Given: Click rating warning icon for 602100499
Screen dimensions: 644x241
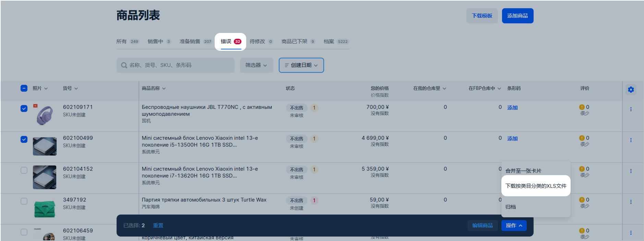Looking at the screenshot, I should pyautogui.click(x=582, y=138).
